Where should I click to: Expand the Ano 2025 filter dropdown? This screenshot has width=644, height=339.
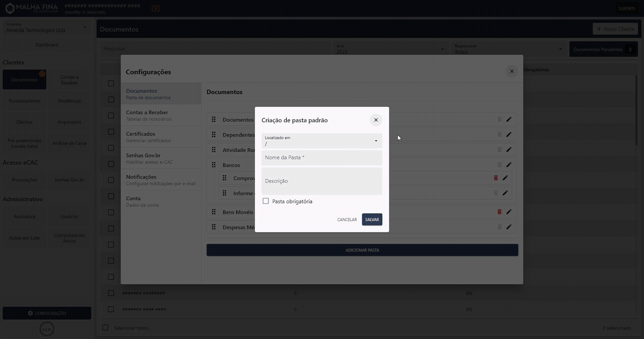(x=442, y=49)
